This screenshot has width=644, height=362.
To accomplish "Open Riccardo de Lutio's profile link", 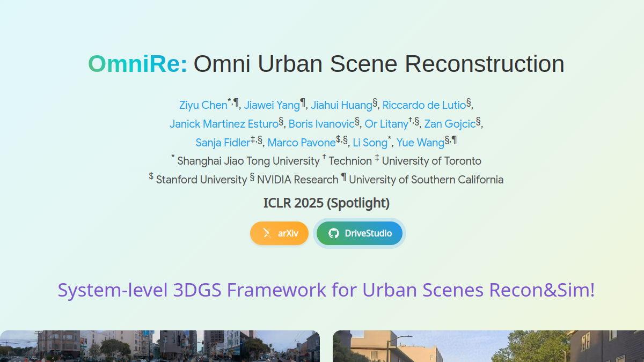I will point(424,105).
